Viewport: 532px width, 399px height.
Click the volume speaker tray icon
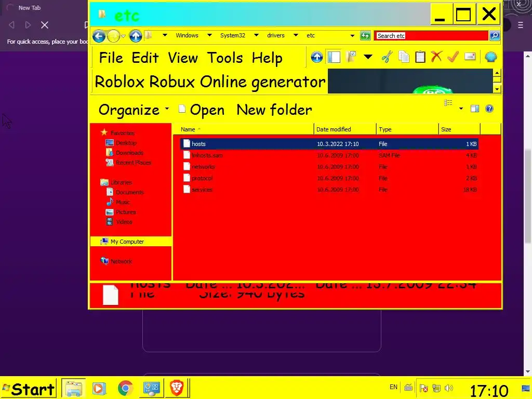point(448,388)
